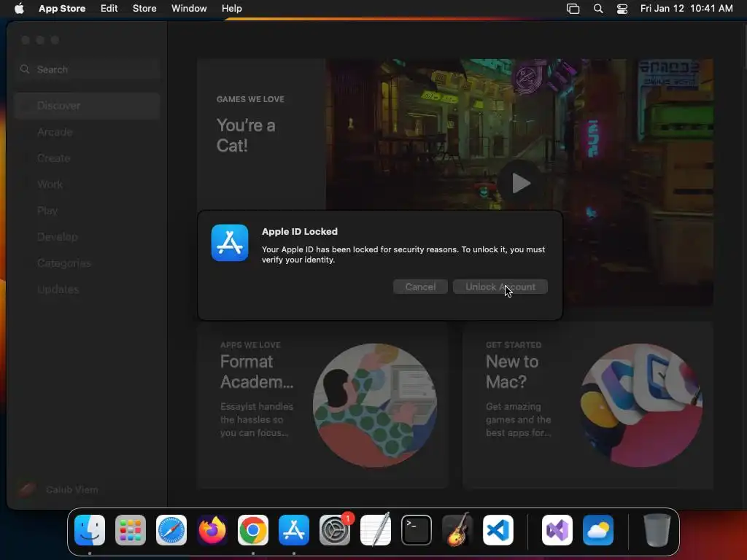Click the App Store icon in dialog
Image resolution: width=747 pixels, height=560 pixels.
click(230, 243)
